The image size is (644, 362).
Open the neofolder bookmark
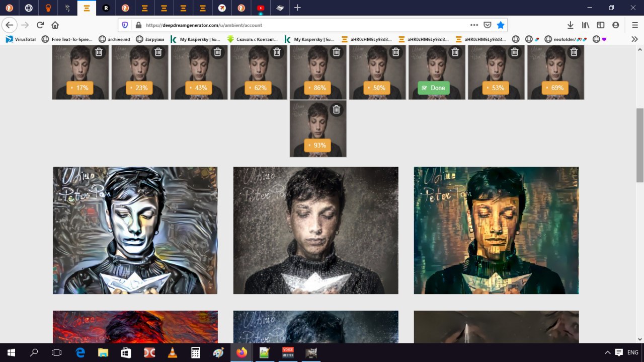coord(565,39)
